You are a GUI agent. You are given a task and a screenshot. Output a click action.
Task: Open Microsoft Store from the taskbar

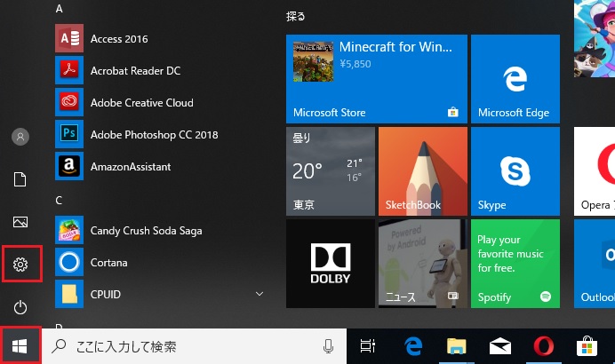coord(587,346)
